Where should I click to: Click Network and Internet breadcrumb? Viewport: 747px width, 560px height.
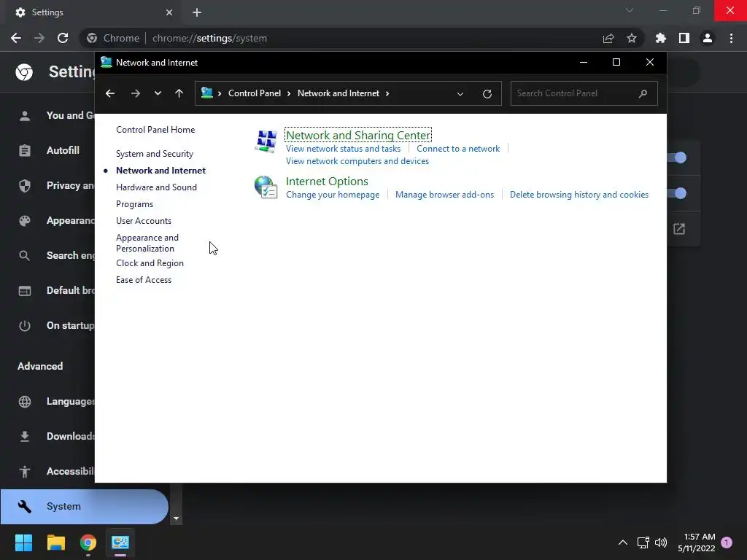[338, 93]
